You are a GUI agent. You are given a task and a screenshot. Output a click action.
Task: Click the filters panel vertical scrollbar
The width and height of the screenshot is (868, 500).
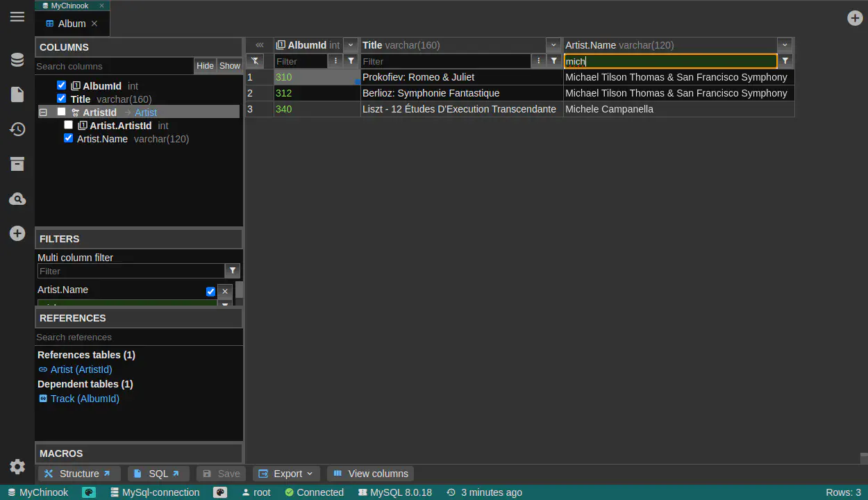tap(239, 290)
